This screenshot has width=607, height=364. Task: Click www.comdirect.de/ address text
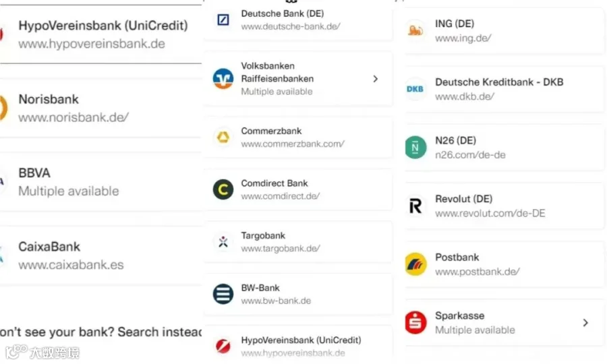pyautogui.click(x=281, y=196)
